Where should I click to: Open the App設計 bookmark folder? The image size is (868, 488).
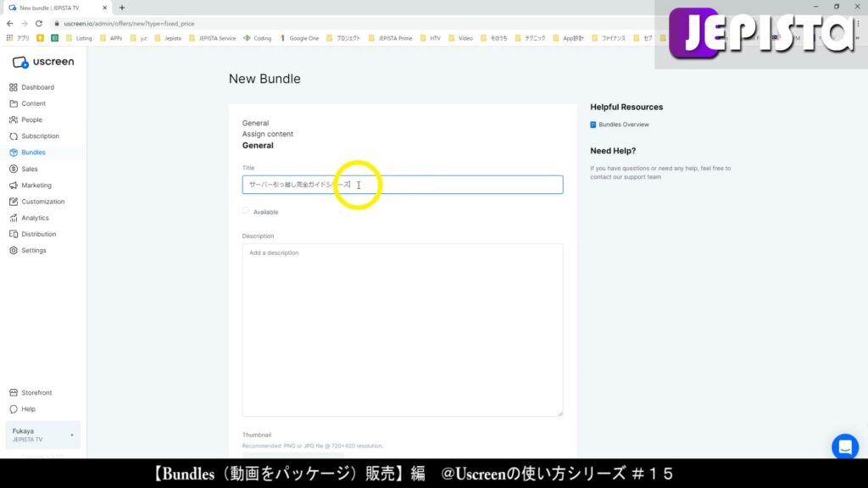tap(569, 38)
